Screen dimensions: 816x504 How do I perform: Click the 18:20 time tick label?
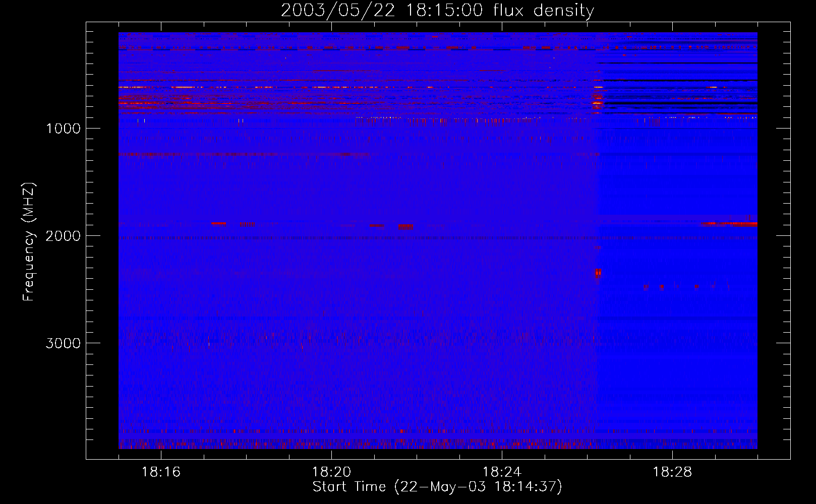[331, 472]
